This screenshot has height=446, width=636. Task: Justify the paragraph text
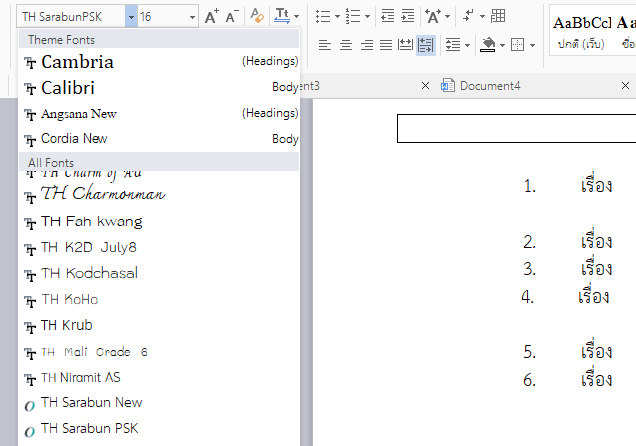(x=386, y=45)
